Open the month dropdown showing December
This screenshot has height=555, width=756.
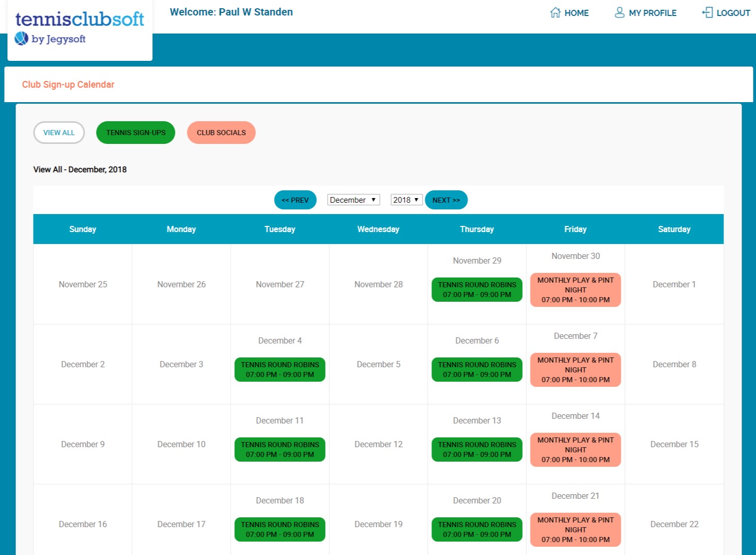click(x=353, y=200)
